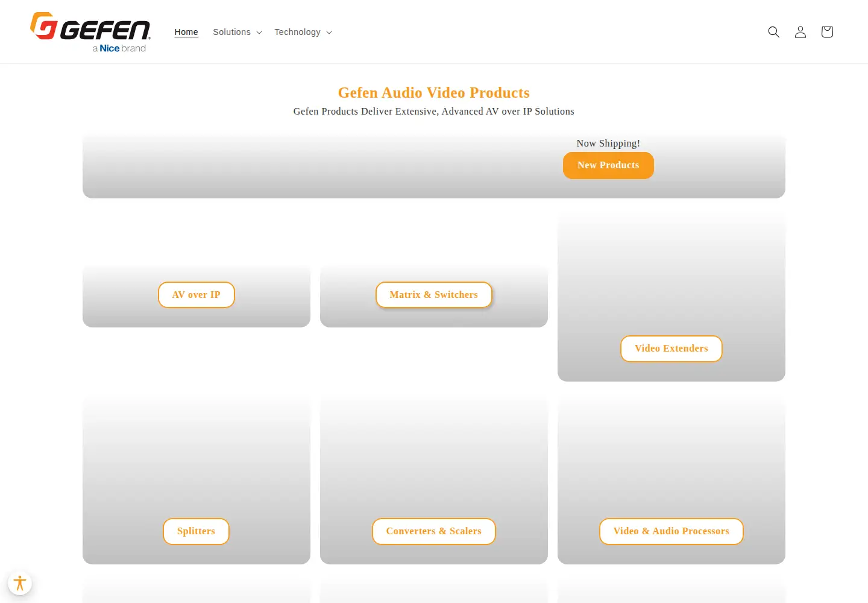Expand the Solutions dropdown menu

coord(237,32)
